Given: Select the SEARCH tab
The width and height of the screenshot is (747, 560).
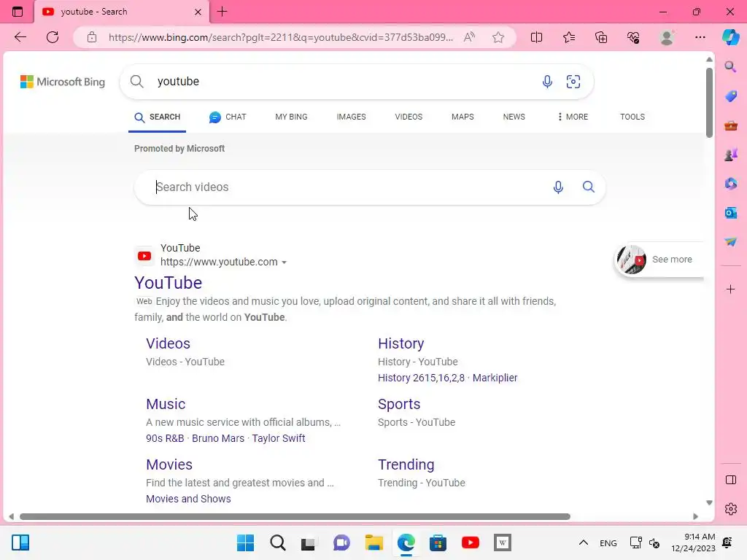Looking at the screenshot, I should coord(158,117).
